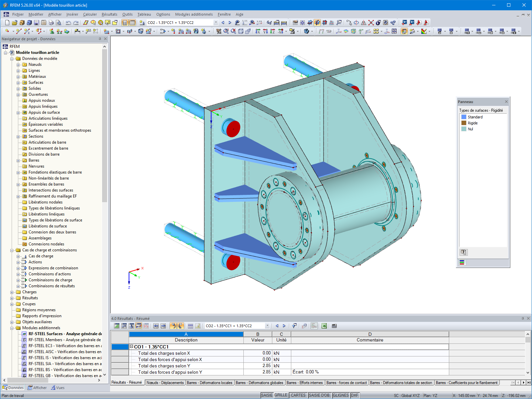Toggle SAISIE mode in the status bar

[x=268, y=395]
